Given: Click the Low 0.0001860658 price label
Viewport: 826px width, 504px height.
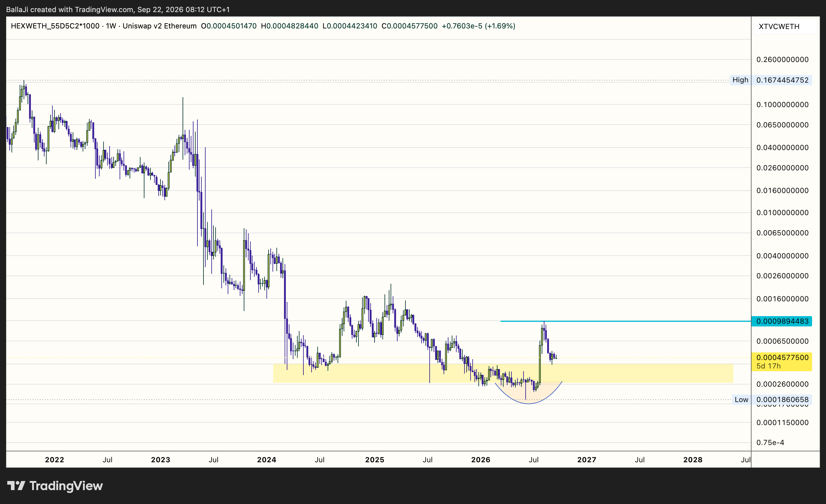Looking at the screenshot, I should point(782,400).
